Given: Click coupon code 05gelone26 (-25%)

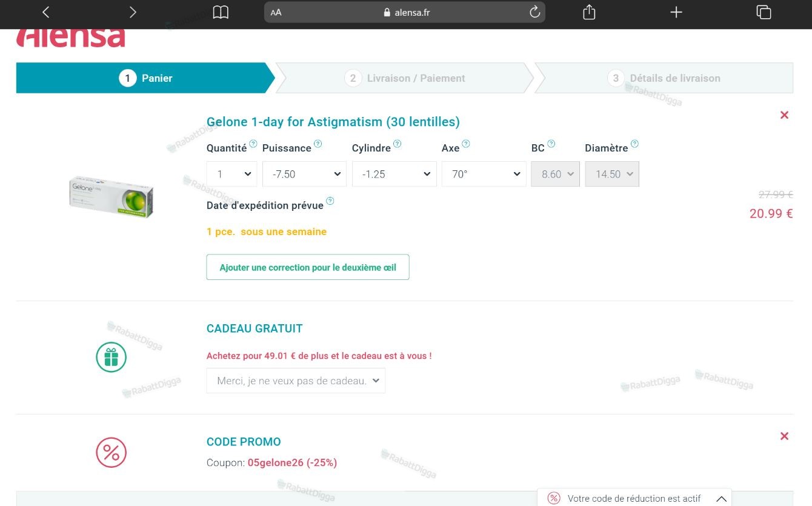Looking at the screenshot, I should (x=292, y=463).
